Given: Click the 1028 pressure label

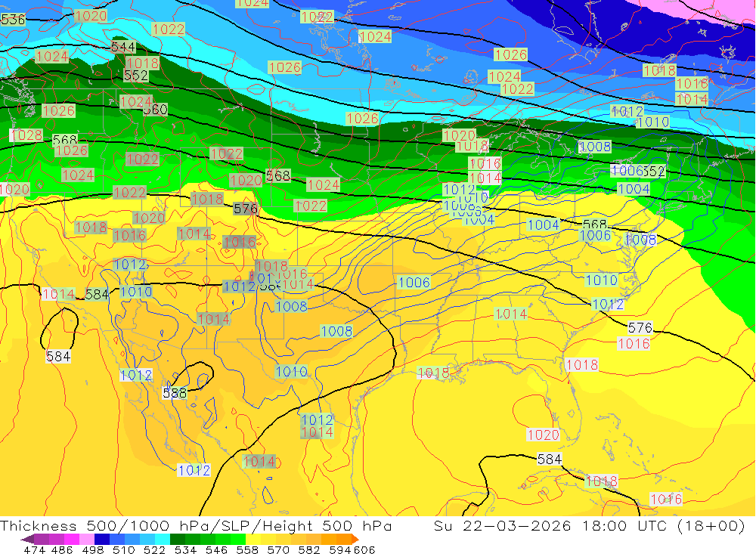Looking at the screenshot, I should [x=26, y=135].
